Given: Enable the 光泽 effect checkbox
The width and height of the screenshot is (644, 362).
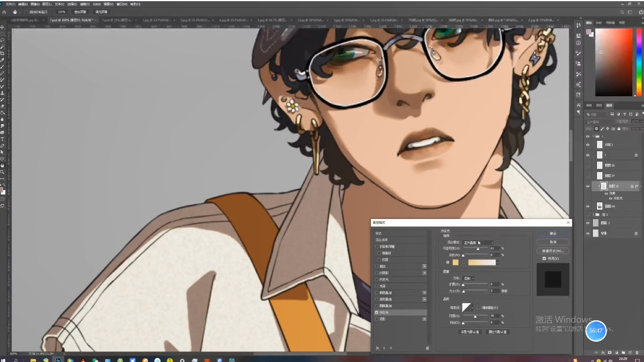Looking at the screenshot, I should pyautogui.click(x=377, y=286).
